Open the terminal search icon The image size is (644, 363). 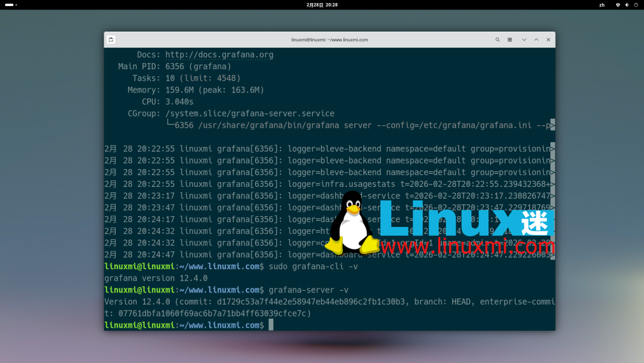click(497, 40)
